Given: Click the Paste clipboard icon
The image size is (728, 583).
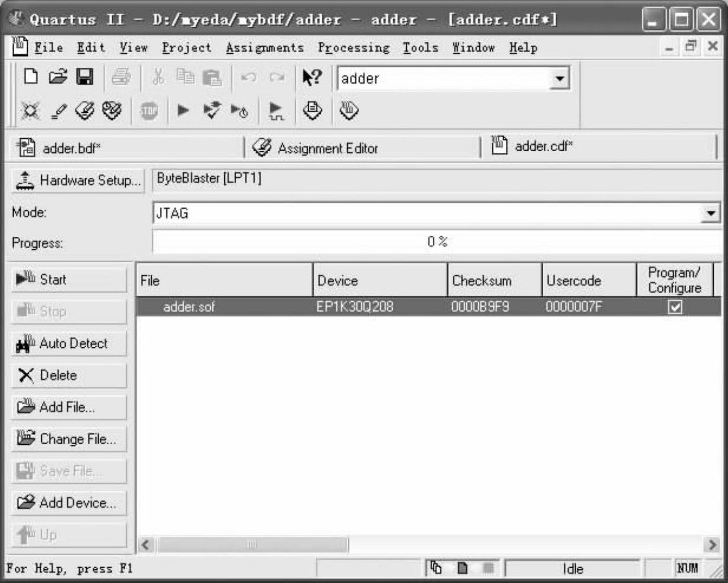Looking at the screenshot, I should 212,77.
